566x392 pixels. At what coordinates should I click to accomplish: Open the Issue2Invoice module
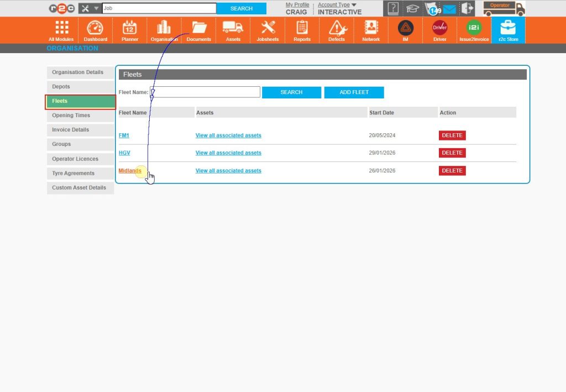pos(474,30)
